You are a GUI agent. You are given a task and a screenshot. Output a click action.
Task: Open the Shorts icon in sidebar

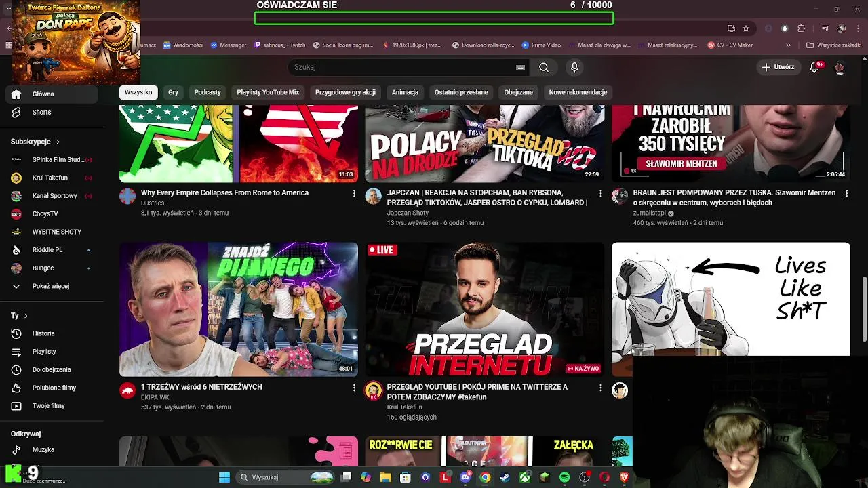[16, 112]
